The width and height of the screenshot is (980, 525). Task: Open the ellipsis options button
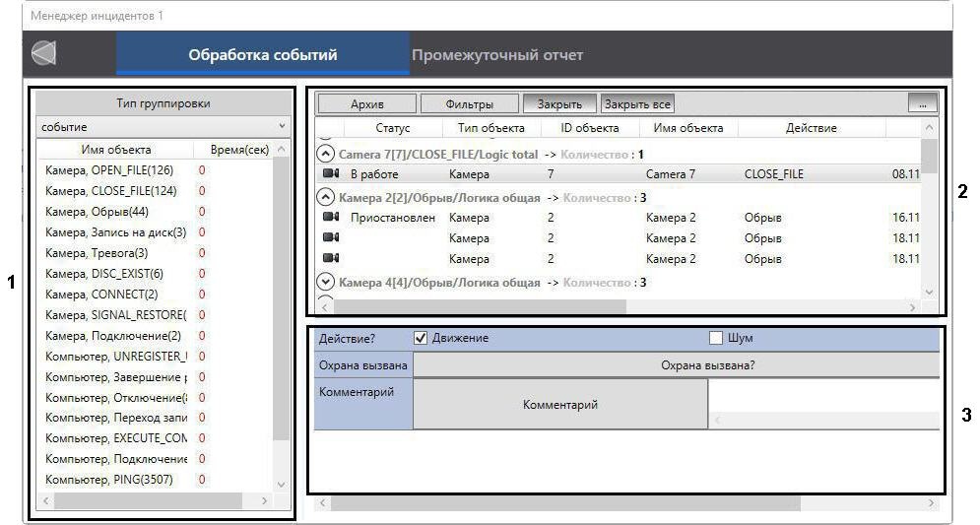922,103
